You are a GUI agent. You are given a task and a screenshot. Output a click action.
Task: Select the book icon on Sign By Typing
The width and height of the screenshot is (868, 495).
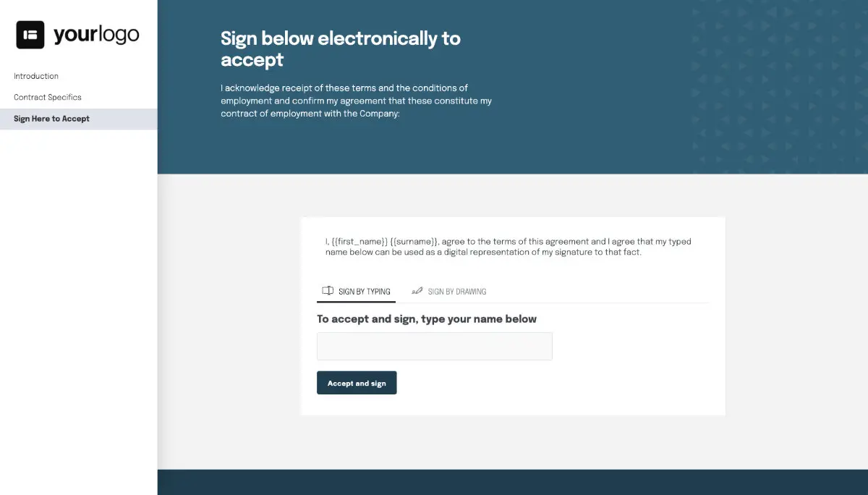point(328,290)
